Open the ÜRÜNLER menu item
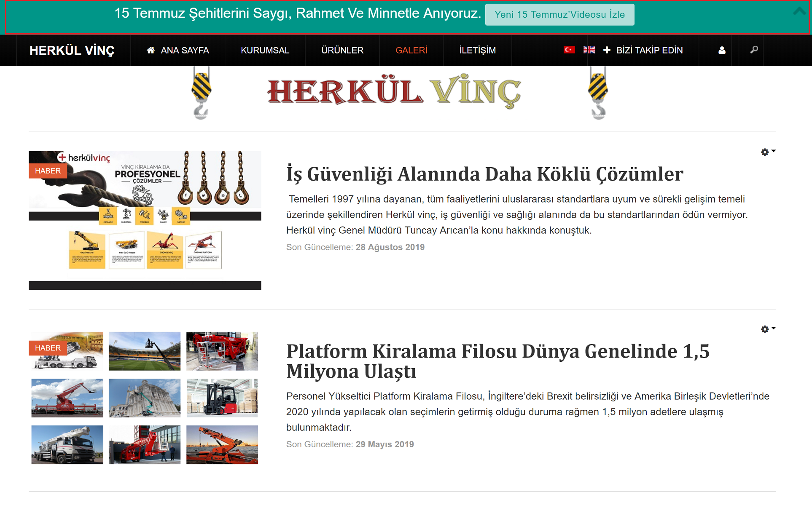Screen dimensions: 812x505 [x=342, y=51]
